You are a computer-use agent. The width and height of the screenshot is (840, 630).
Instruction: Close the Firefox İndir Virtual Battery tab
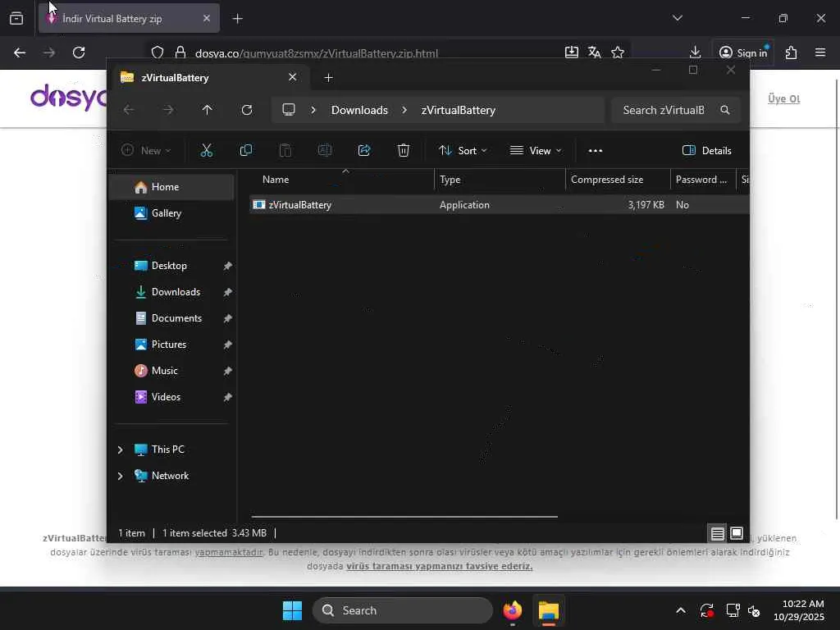(207, 18)
